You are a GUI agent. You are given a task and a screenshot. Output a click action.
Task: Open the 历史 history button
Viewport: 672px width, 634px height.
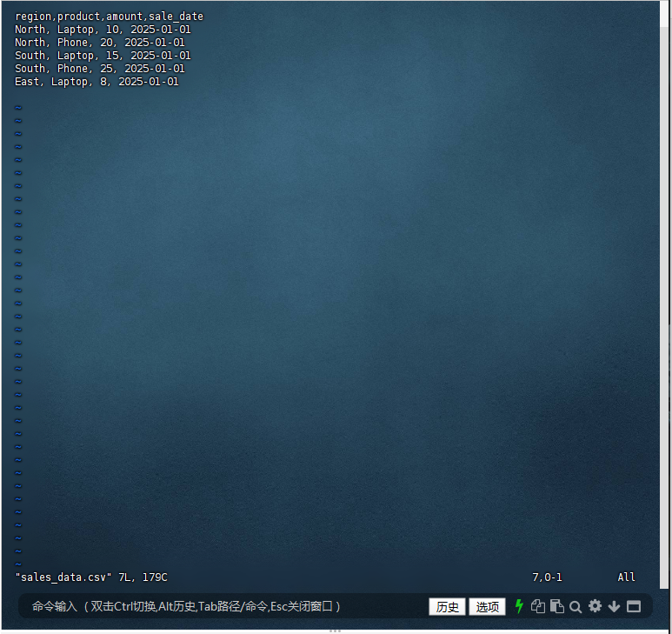[x=447, y=606]
